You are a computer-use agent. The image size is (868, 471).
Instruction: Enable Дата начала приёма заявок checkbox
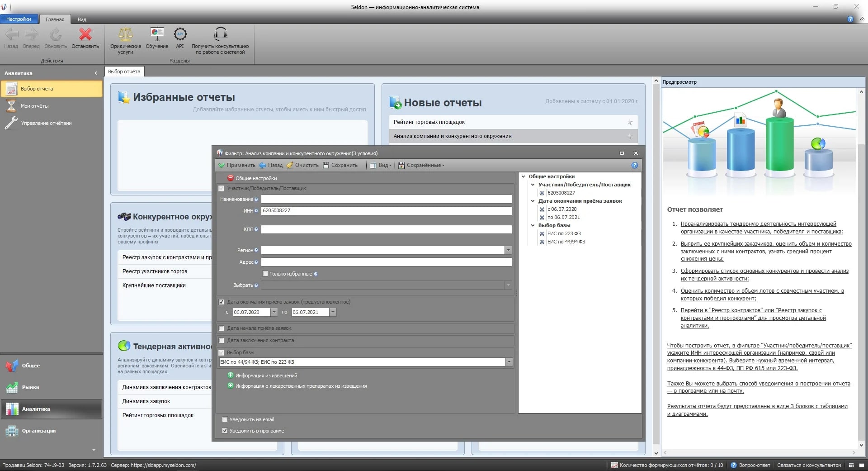point(222,328)
